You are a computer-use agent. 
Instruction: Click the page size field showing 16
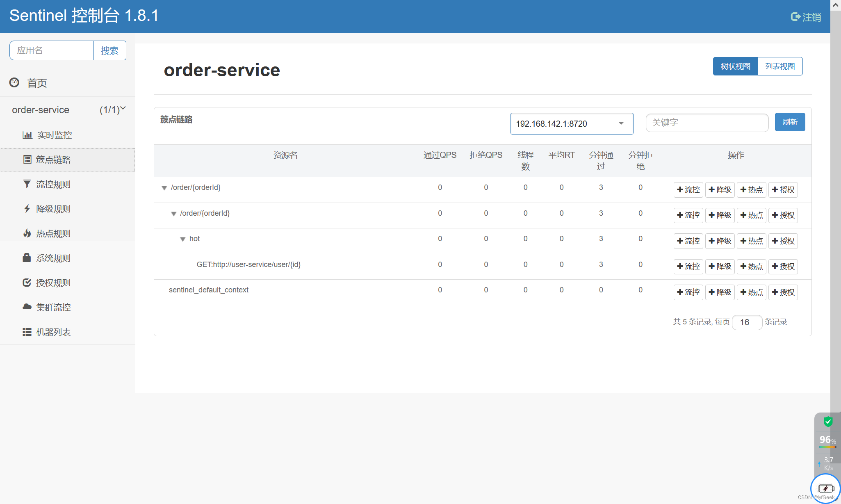tap(747, 322)
